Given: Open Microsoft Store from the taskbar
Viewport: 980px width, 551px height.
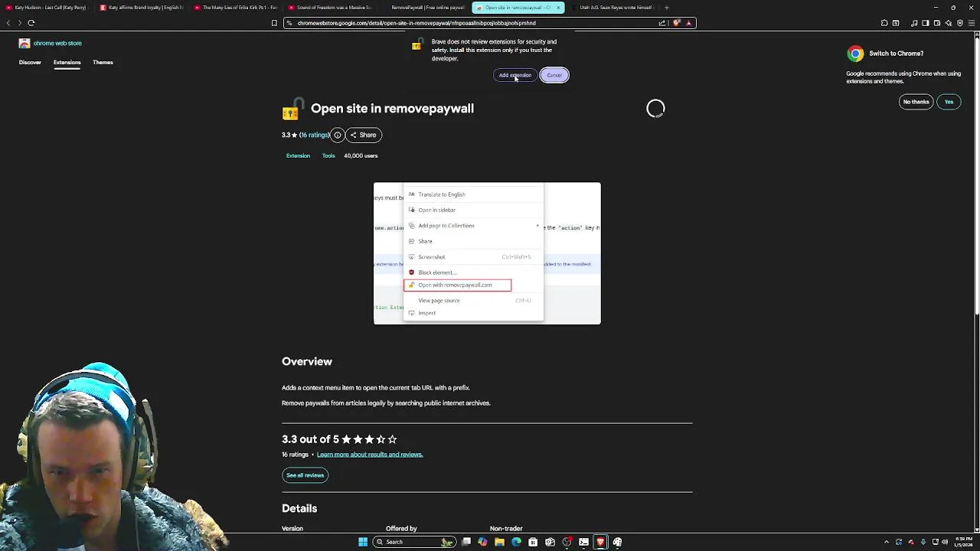Looking at the screenshot, I should [533, 542].
